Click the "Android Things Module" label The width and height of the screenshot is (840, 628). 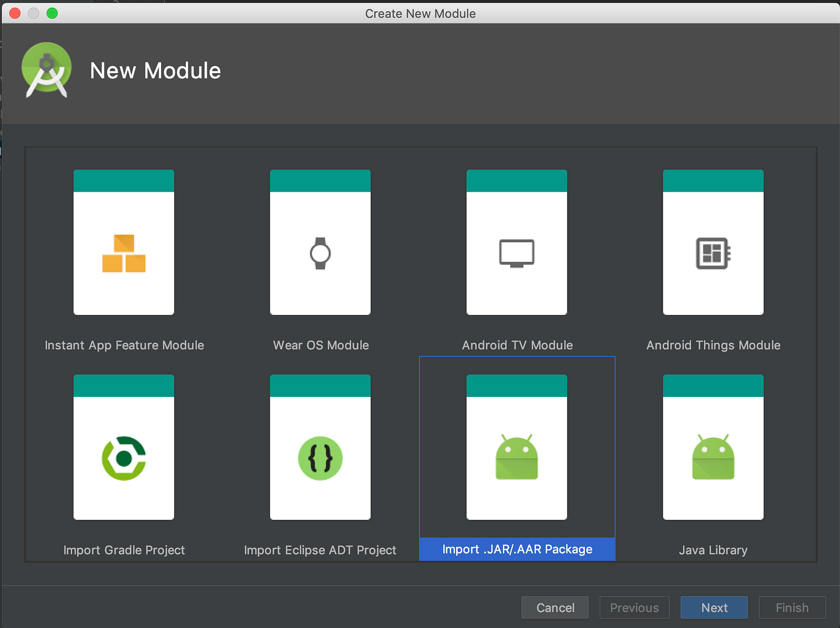point(713,345)
